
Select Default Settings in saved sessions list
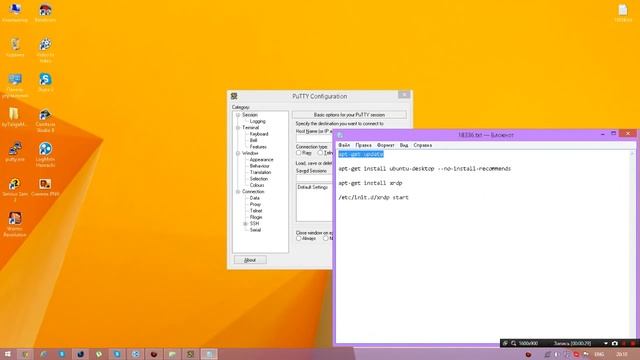[x=312, y=187]
